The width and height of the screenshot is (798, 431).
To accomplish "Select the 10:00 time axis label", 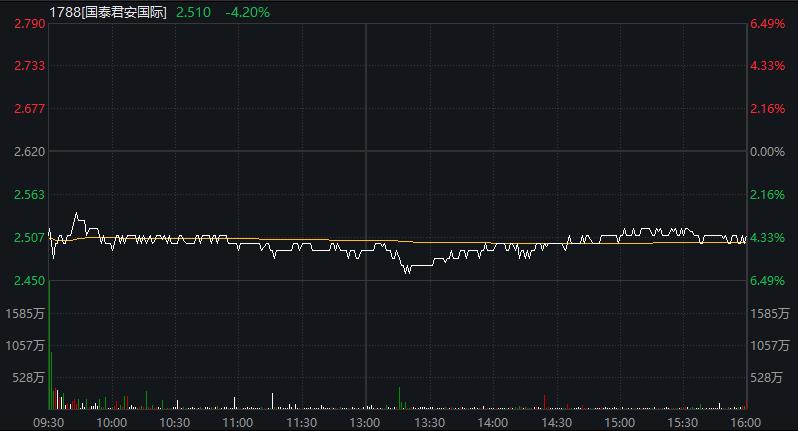I will coord(111,423).
